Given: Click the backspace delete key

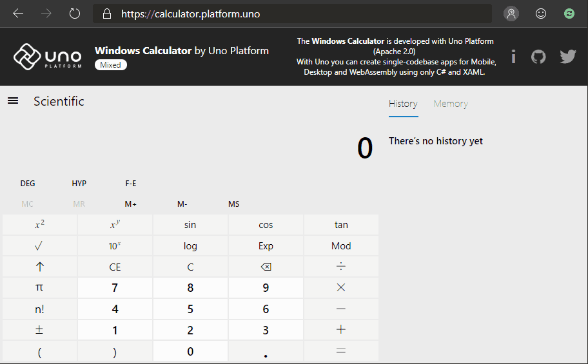Looking at the screenshot, I should 266,267.
